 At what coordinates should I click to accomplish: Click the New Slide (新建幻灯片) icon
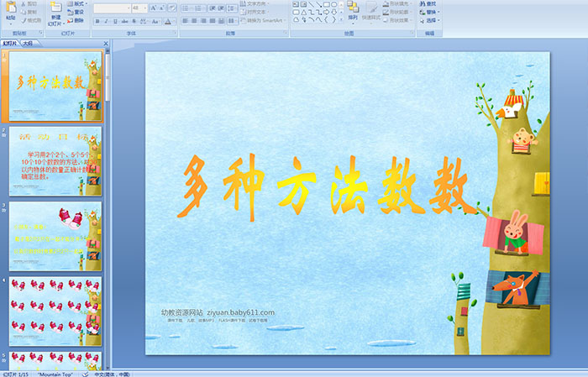[x=56, y=8]
